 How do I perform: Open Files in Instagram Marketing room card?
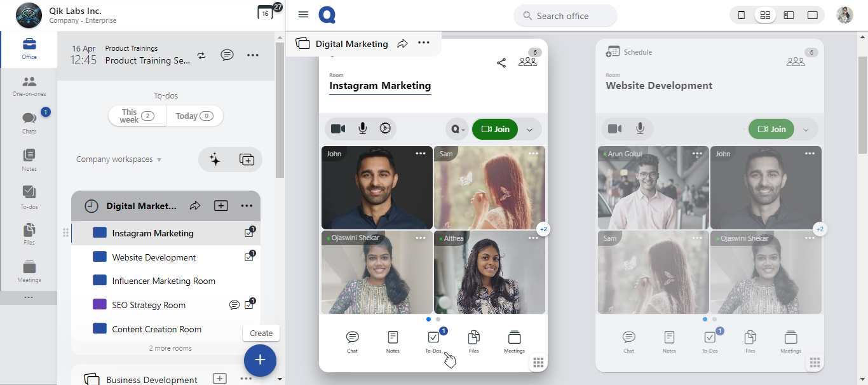click(x=473, y=342)
